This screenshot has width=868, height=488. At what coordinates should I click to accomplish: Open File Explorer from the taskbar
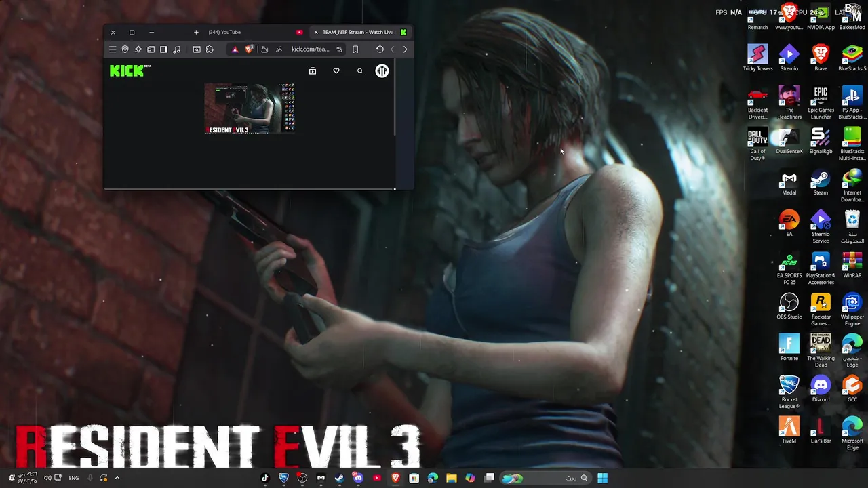[x=451, y=478]
